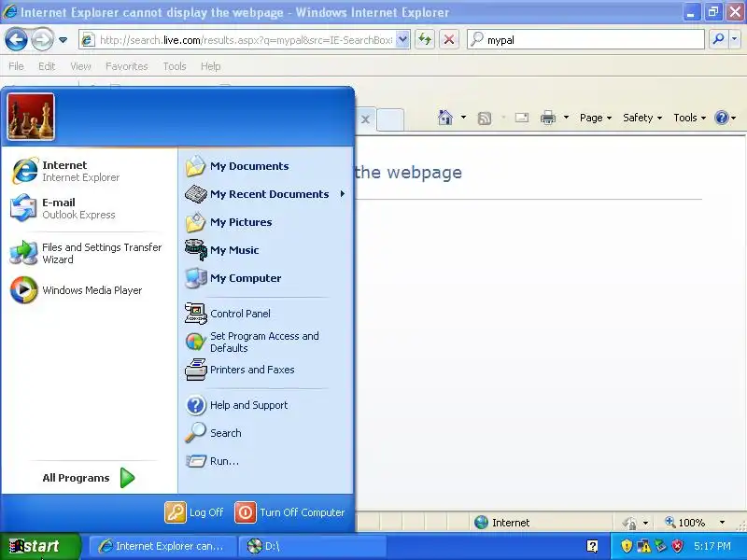Viewport: 747px width, 560px height.
Task: Open Files and Settings Transfer Wizard
Action: tap(89, 253)
